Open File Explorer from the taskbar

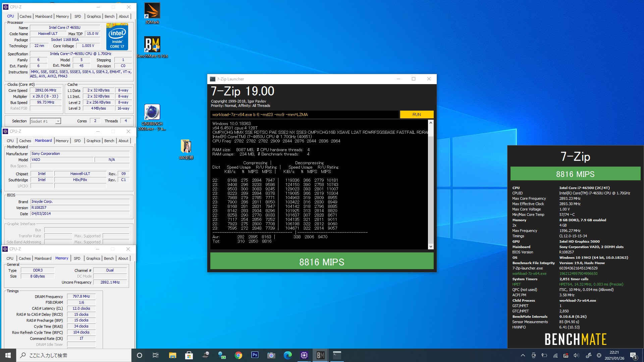pos(172,355)
